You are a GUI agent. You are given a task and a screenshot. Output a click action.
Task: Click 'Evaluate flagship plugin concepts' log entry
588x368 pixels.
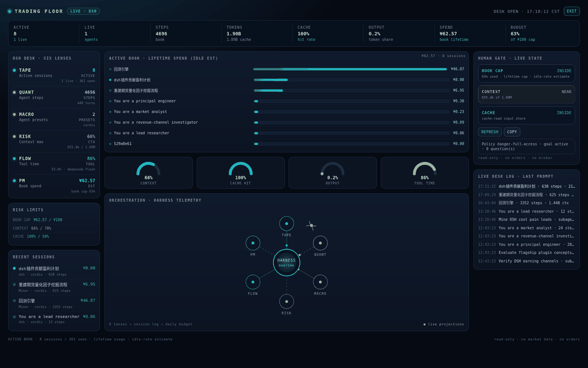[x=526, y=253]
